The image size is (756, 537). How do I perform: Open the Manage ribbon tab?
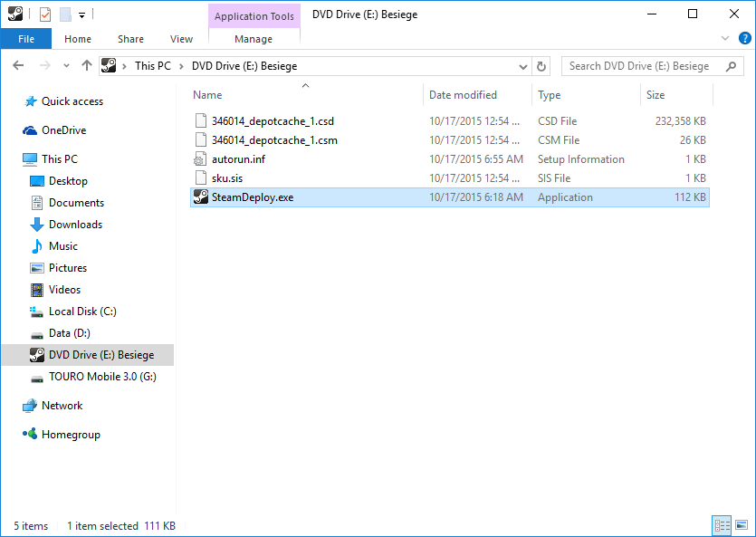[254, 39]
